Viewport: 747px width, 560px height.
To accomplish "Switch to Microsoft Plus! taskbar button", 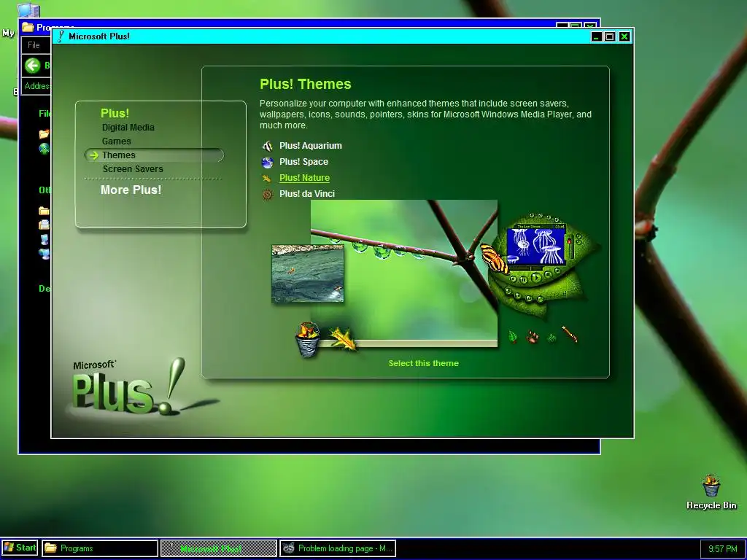I will (x=218, y=548).
